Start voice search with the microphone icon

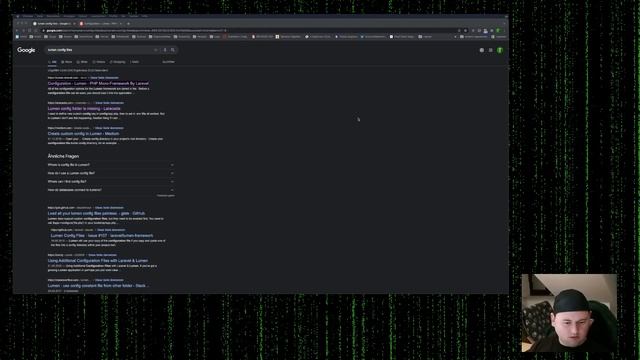click(x=165, y=50)
